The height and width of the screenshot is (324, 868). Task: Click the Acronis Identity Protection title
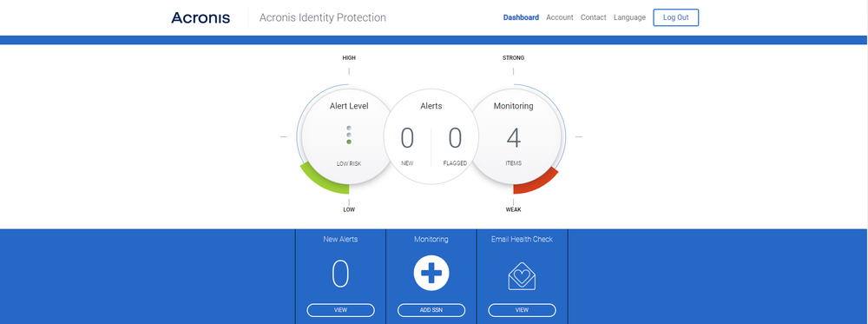pyautogui.click(x=323, y=17)
